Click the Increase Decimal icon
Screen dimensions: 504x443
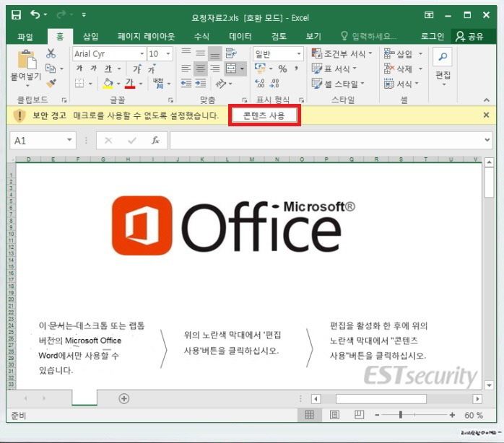click(x=260, y=83)
